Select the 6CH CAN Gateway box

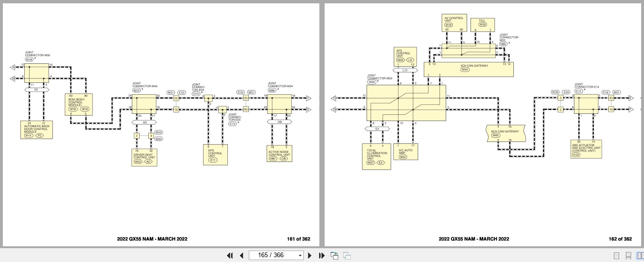tap(505, 133)
